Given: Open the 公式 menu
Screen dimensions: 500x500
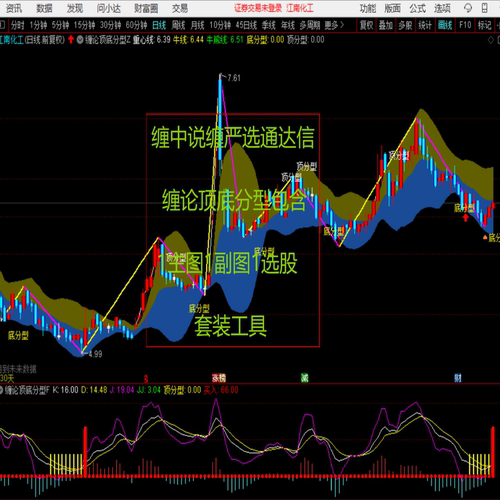Looking at the screenshot, I should click(418, 8).
